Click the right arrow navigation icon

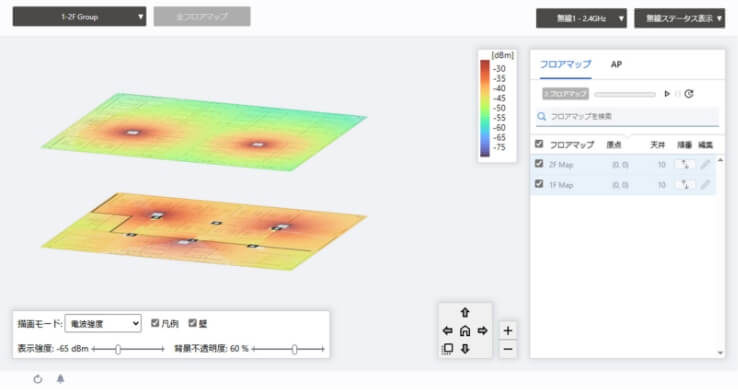point(482,331)
